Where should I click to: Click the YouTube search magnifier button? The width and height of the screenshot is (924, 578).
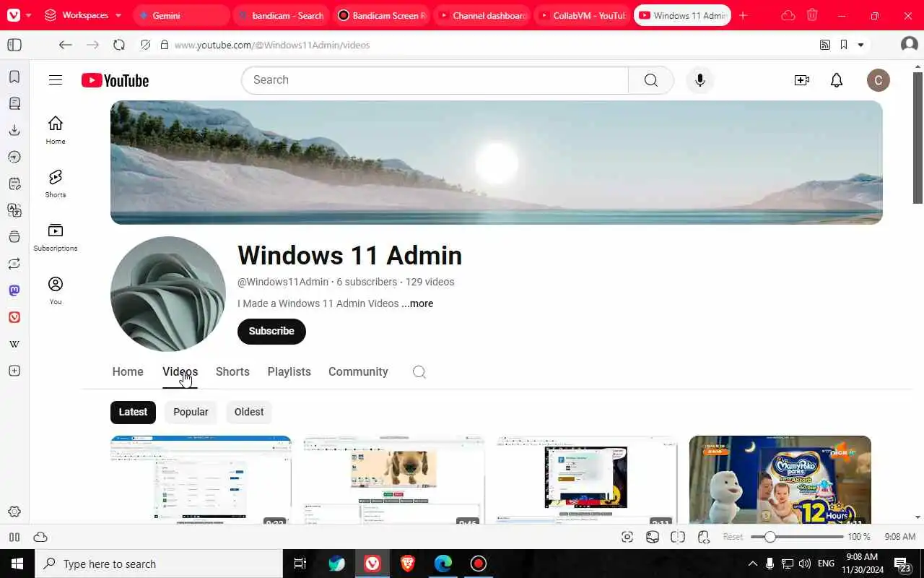click(651, 80)
